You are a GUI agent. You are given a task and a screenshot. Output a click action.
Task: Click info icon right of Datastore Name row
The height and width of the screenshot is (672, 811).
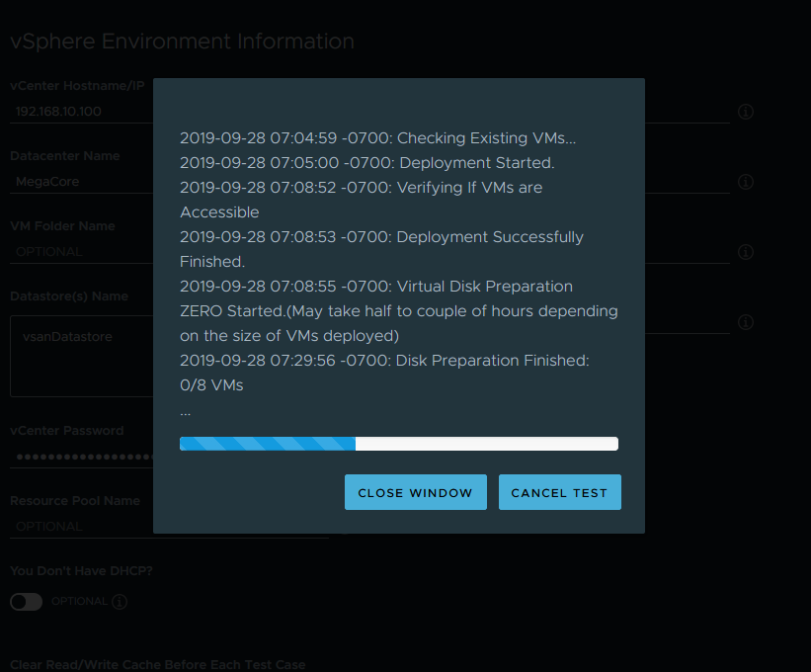coord(746,322)
